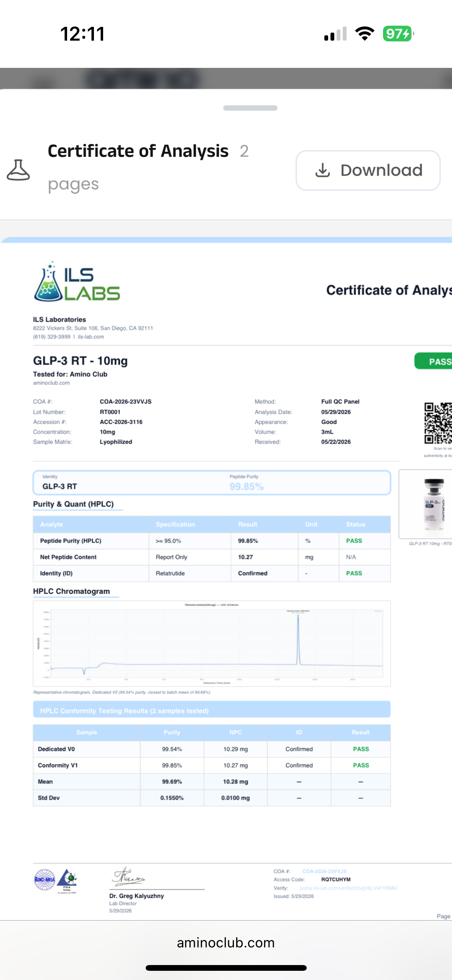Tap the HPLC chromatogram graph
The height and width of the screenshot is (980, 452).
(x=212, y=643)
